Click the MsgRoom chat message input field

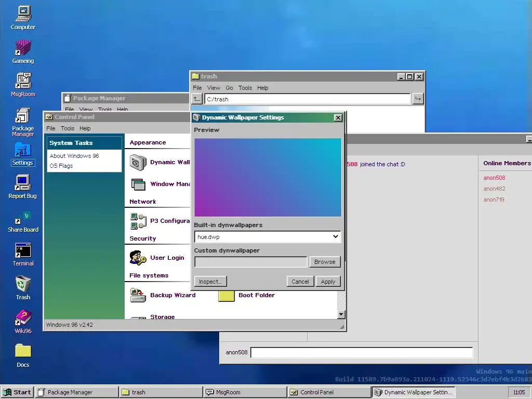[x=362, y=353]
